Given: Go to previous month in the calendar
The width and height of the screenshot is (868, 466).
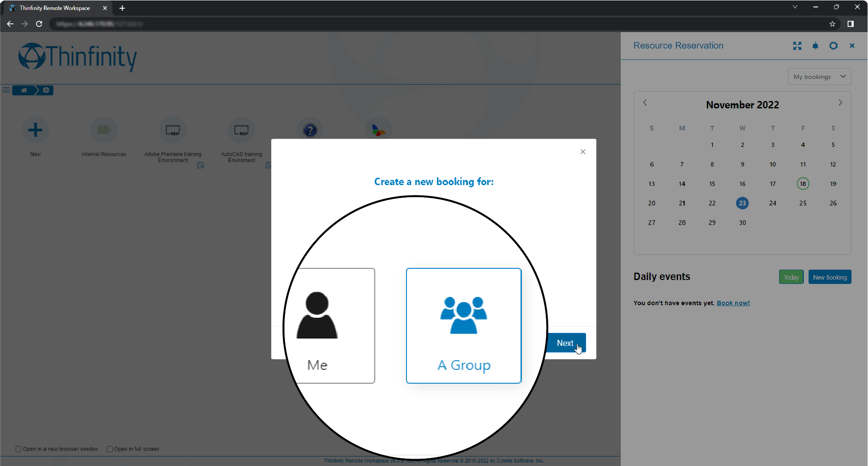Looking at the screenshot, I should pos(645,103).
